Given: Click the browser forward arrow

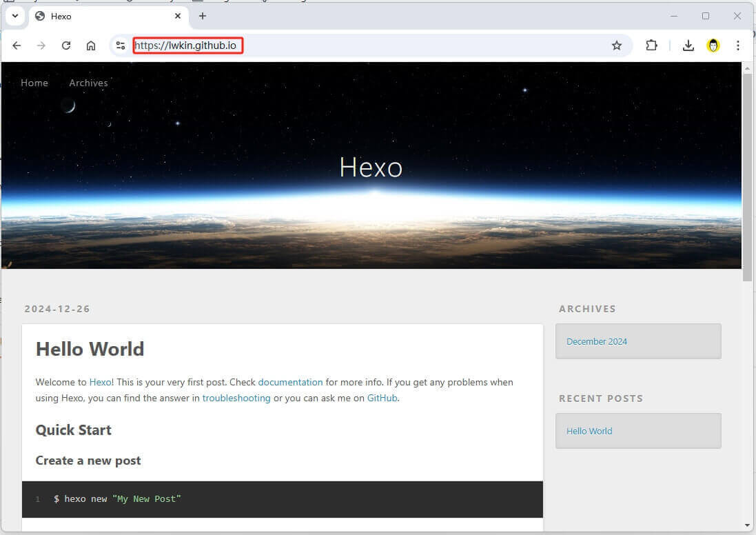Looking at the screenshot, I should (41, 46).
